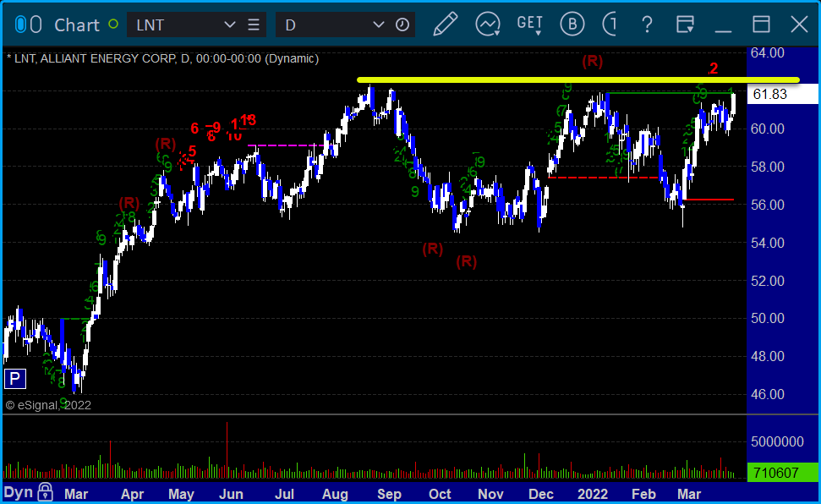The width and height of the screenshot is (821, 504).
Task: Open the question mark help icon
Action: click(x=647, y=25)
